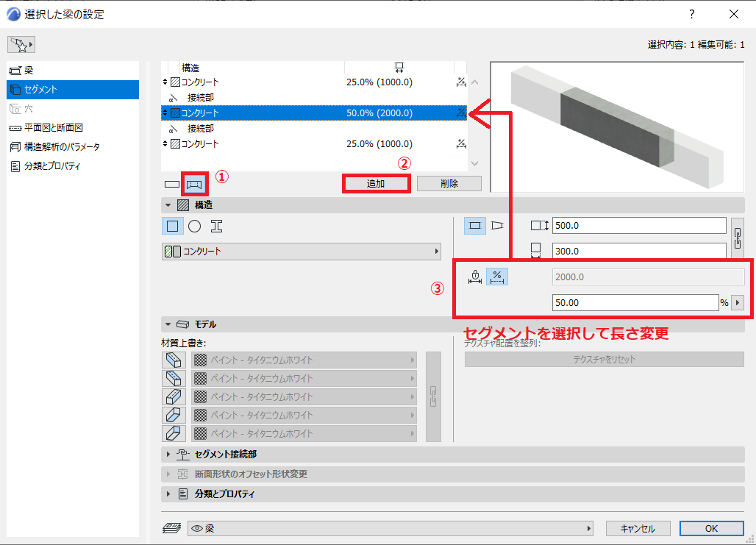
Task: Choose the circular cross-section shape icon
Action: point(194,227)
